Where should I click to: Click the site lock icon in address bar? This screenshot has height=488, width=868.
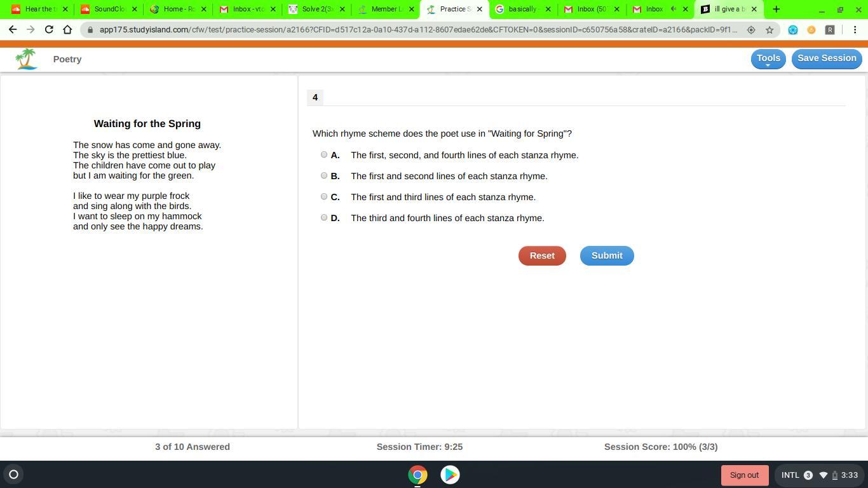[x=90, y=30]
